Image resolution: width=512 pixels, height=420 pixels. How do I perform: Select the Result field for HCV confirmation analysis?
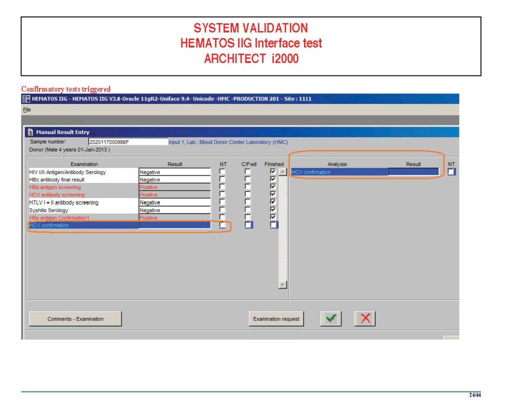pyautogui.click(x=413, y=172)
